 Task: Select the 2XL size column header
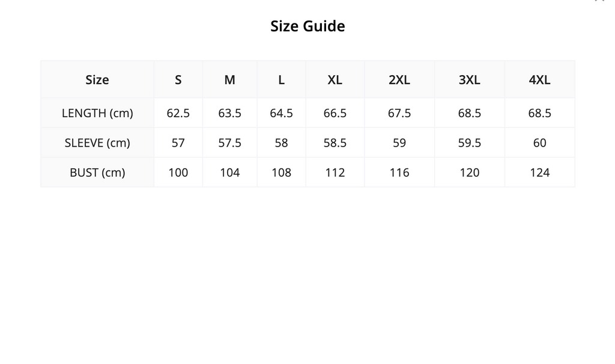tap(399, 80)
